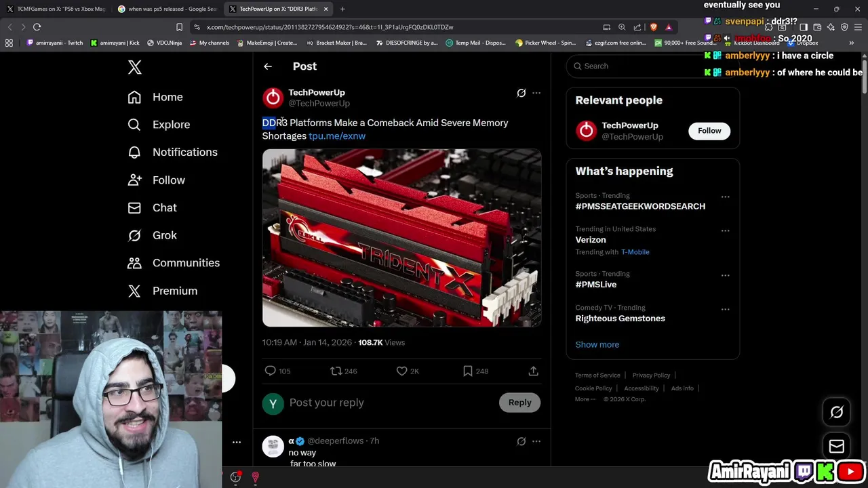Click the X Search box

pyautogui.click(x=651, y=66)
